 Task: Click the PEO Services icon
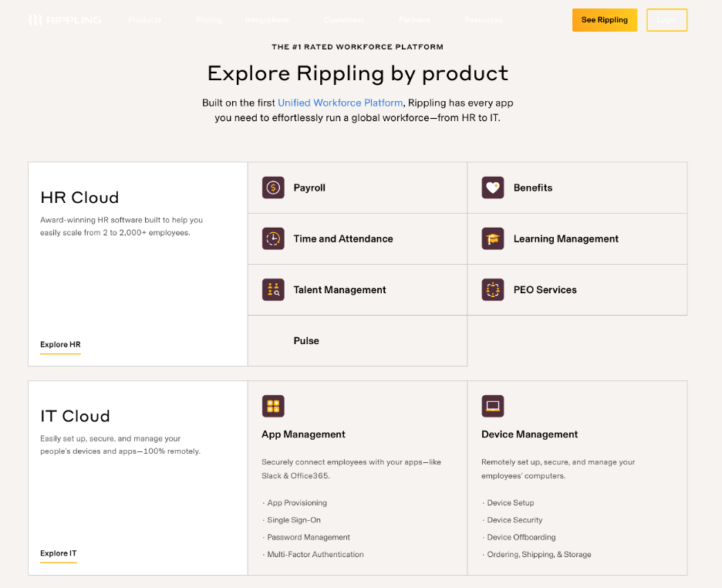tap(493, 289)
